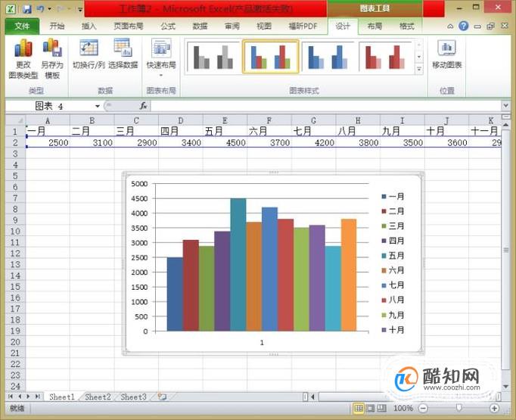Click the Excel application icon

pyautogui.click(x=11, y=9)
